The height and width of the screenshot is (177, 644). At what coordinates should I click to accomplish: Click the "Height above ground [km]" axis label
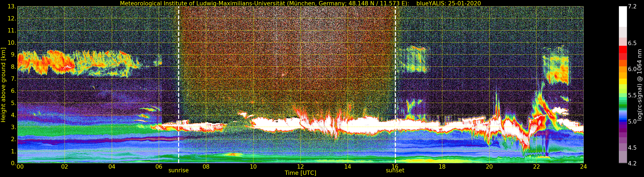coord(3,85)
